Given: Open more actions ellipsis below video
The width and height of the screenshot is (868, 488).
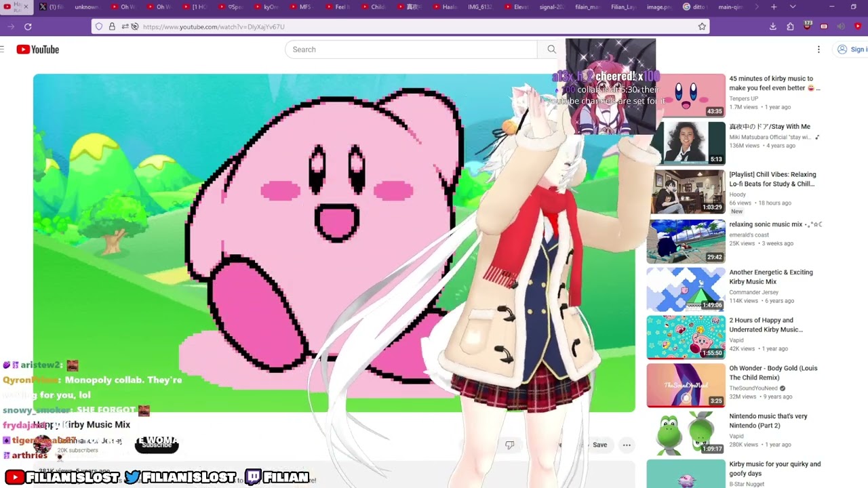Looking at the screenshot, I should click(627, 445).
